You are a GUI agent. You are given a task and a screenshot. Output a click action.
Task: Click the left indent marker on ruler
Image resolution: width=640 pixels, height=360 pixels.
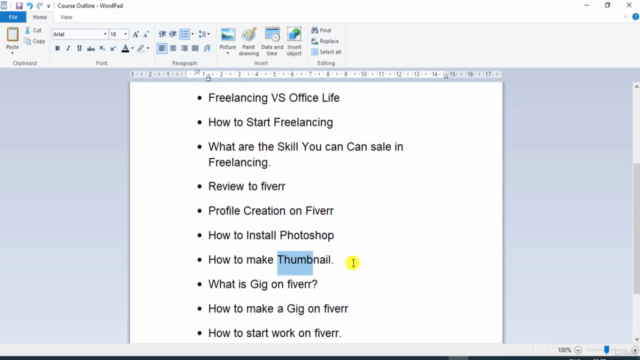pyautogui.click(x=208, y=77)
